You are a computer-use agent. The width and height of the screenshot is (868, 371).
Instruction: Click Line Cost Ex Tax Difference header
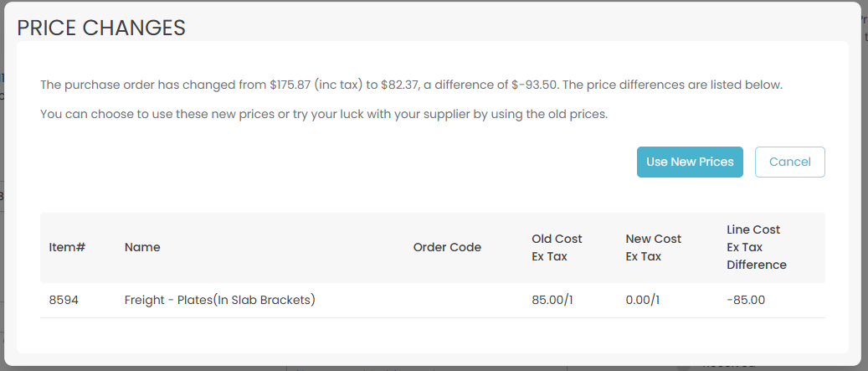[757, 247]
